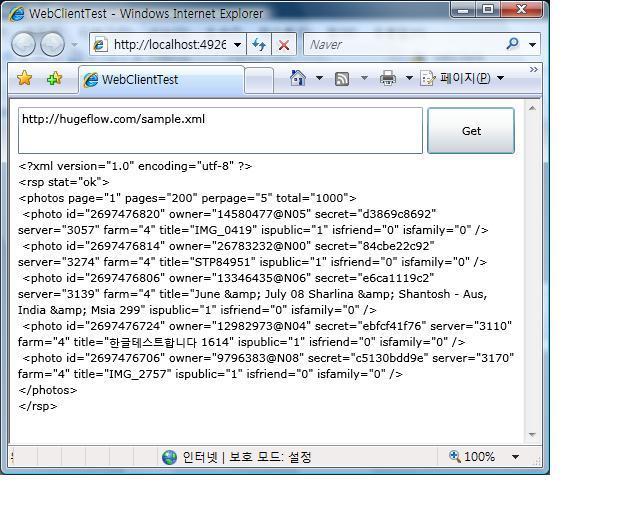Screen dimensions: 640x512
Task: Click the URL text box containing hugeflow.com/sample.xml
Action: [220, 131]
